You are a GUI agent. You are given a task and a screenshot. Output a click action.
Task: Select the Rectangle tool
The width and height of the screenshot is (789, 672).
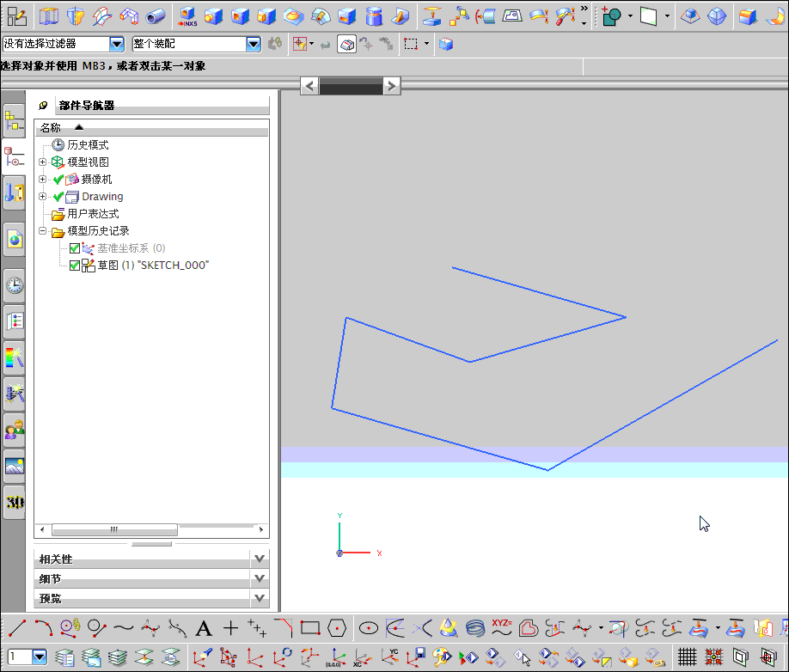coord(310,628)
